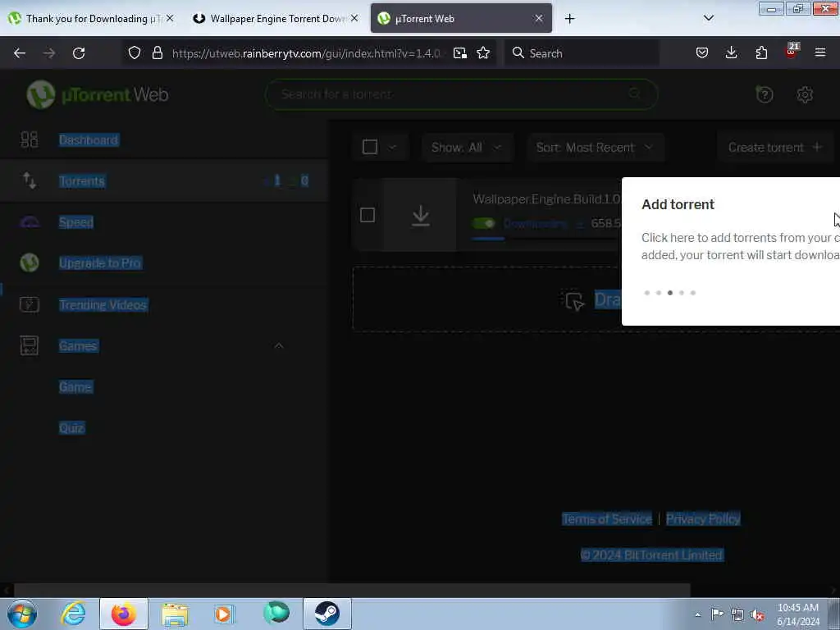Click the Trending Videos play icon

pyautogui.click(x=29, y=304)
